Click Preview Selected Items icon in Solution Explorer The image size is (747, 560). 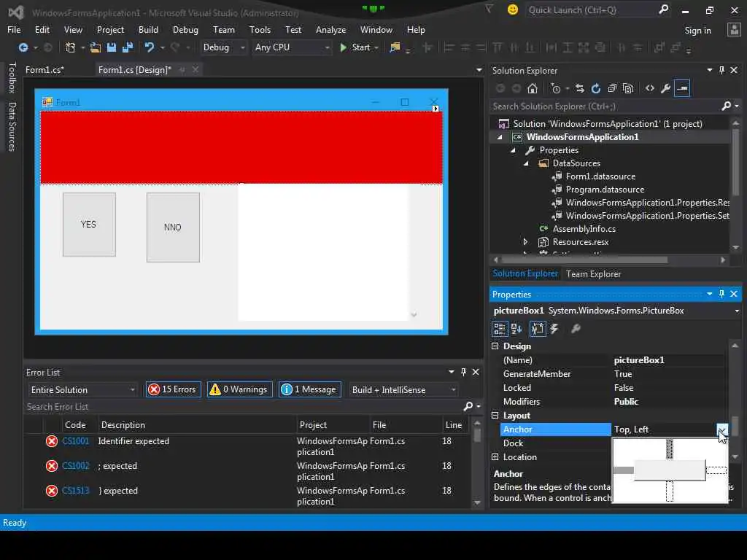click(x=682, y=88)
